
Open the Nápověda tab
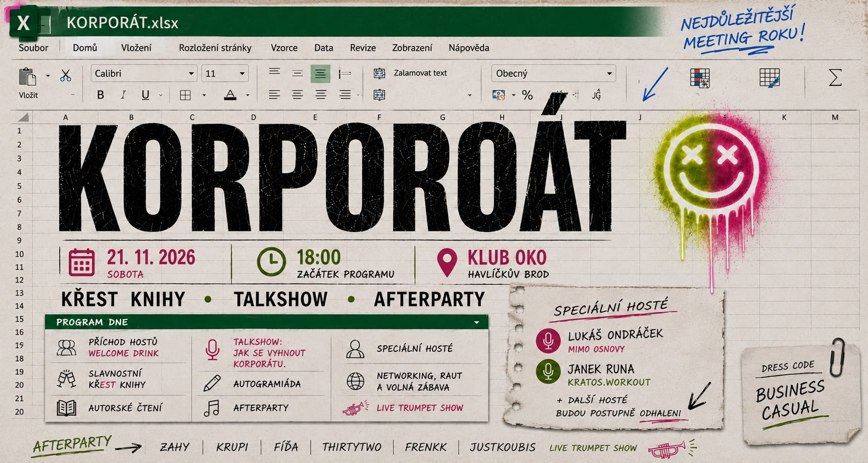(469, 48)
